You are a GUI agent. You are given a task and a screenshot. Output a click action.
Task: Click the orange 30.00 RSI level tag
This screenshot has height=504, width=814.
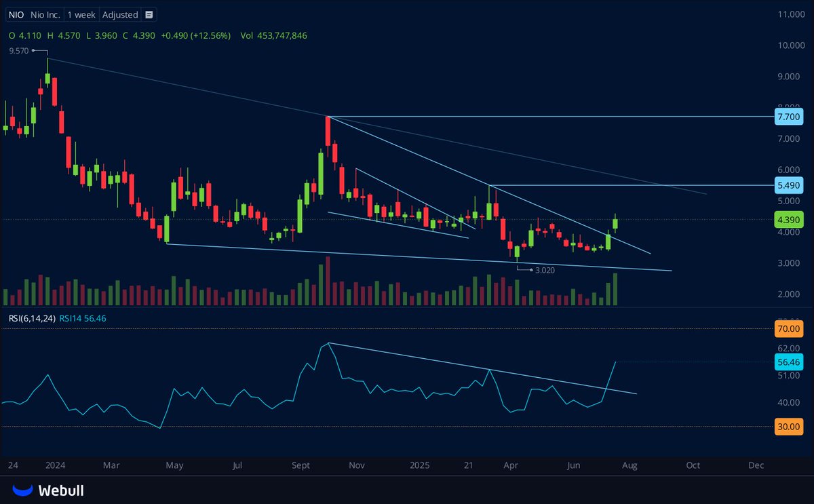[789, 427]
